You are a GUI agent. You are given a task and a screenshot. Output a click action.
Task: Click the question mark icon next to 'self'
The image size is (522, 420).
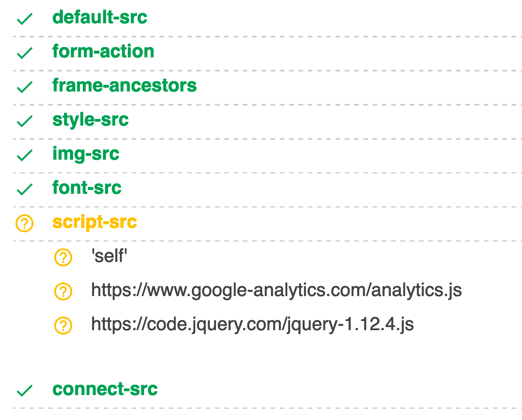tap(63, 257)
